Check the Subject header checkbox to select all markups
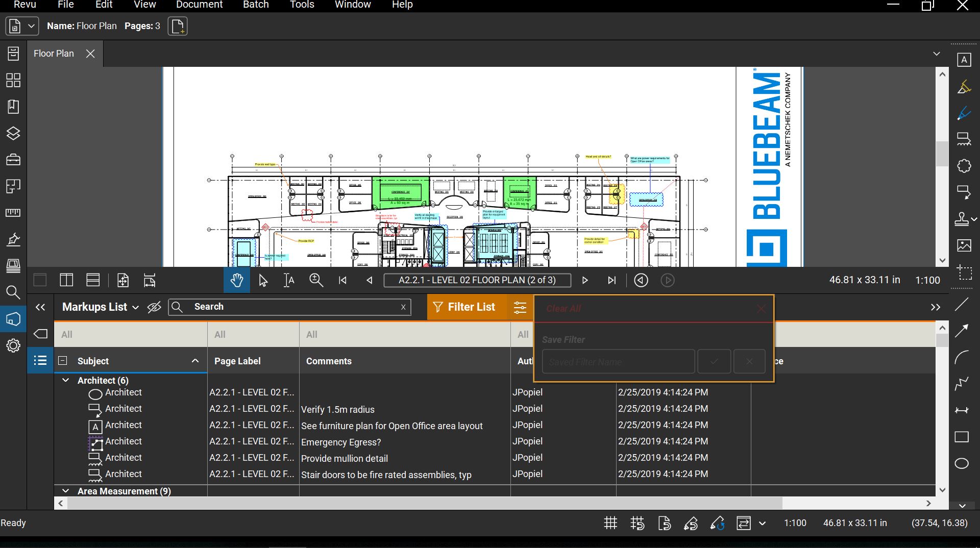Image resolution: width=980 pixels, height=548 pixels. (x=63, y=361)
